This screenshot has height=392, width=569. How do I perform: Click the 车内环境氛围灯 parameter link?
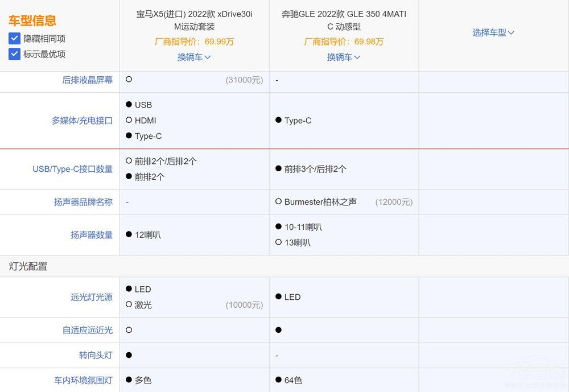click(83, 380)
